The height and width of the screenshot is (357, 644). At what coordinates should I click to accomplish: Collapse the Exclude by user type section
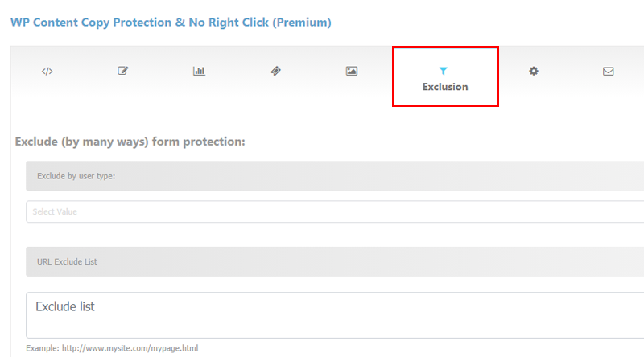(335, 175)
